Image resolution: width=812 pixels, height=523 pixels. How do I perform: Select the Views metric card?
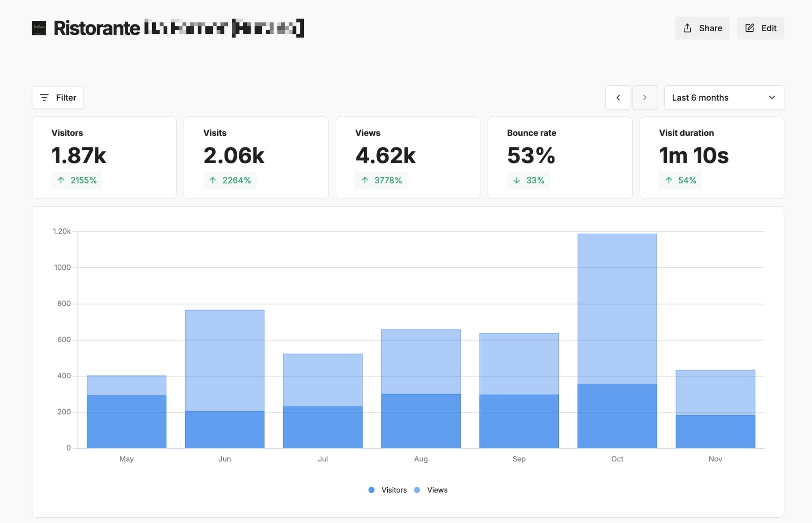[408, 158]
